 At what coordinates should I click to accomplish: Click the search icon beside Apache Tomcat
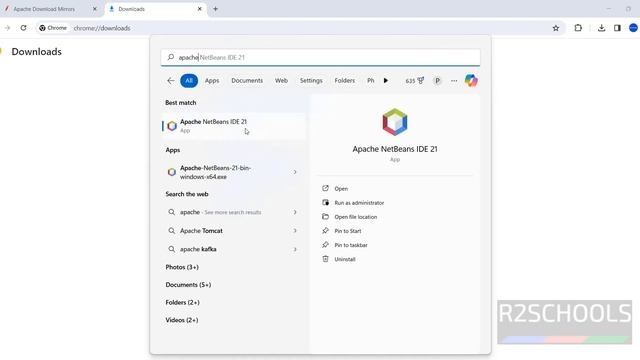coord(172,231)
